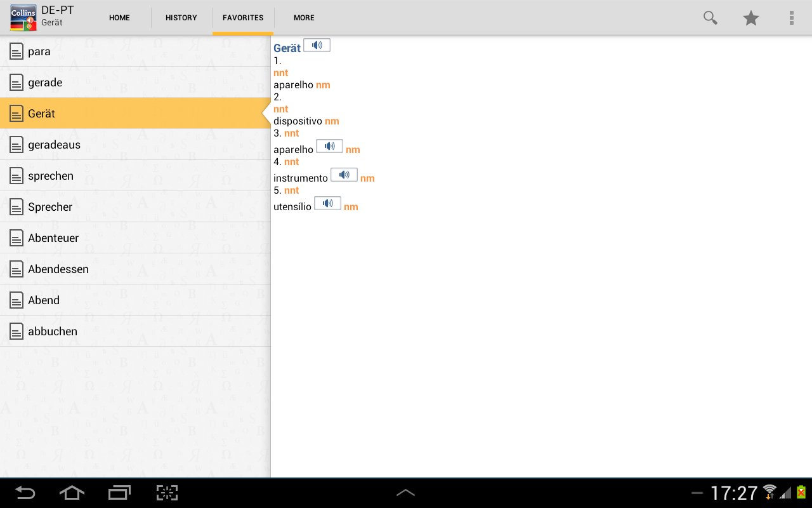Tap the document icon beside gerade
The image size is (812, 508).
[x=16, y=83]
